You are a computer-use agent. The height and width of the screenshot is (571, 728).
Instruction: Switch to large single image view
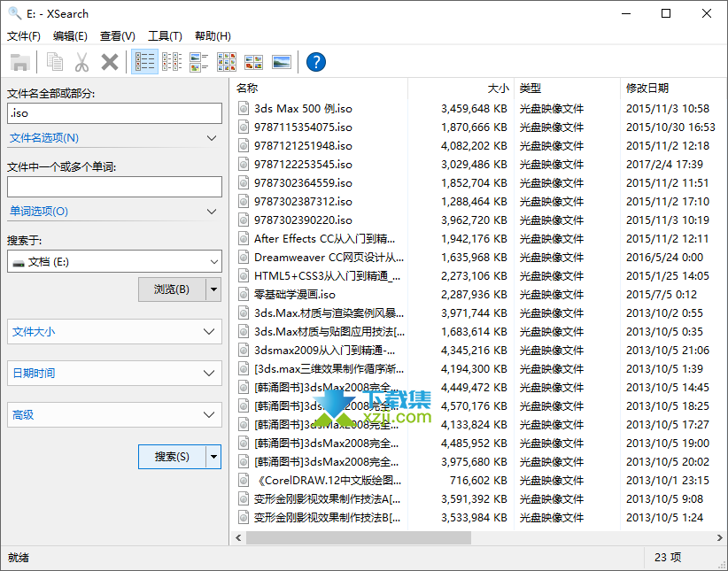click(282, 62)
